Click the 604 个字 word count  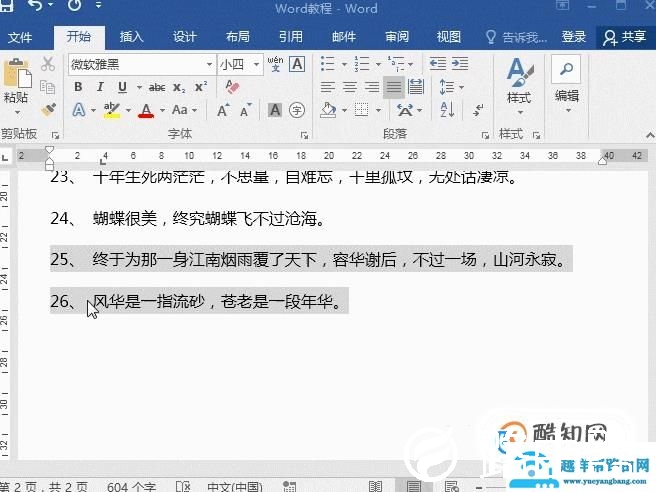pyautogui.click(x=131, y=487)
